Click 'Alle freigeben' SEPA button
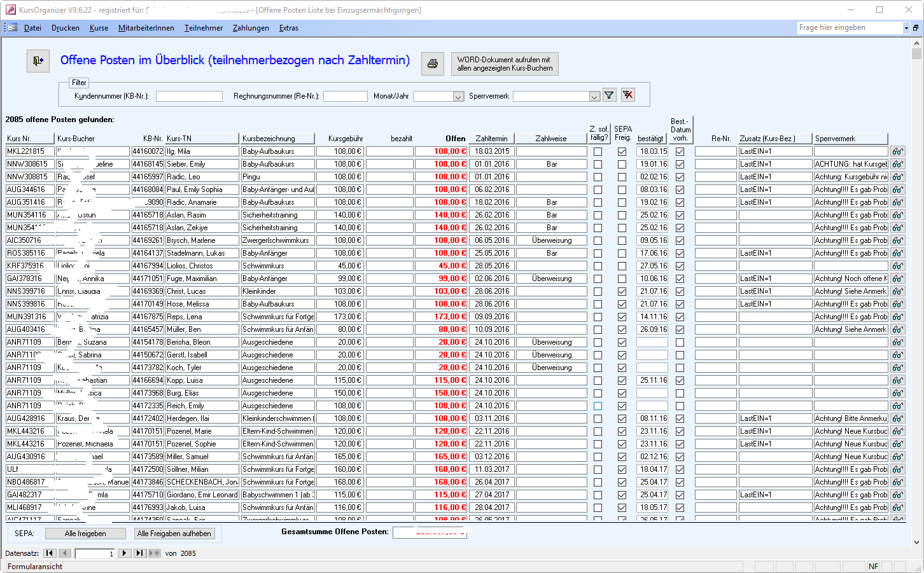Screen dimensions: 924x573 click(85, 534)
